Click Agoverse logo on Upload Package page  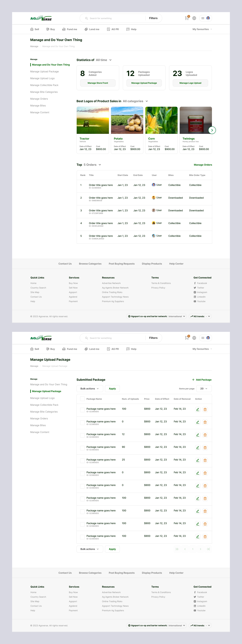(41, 338)
